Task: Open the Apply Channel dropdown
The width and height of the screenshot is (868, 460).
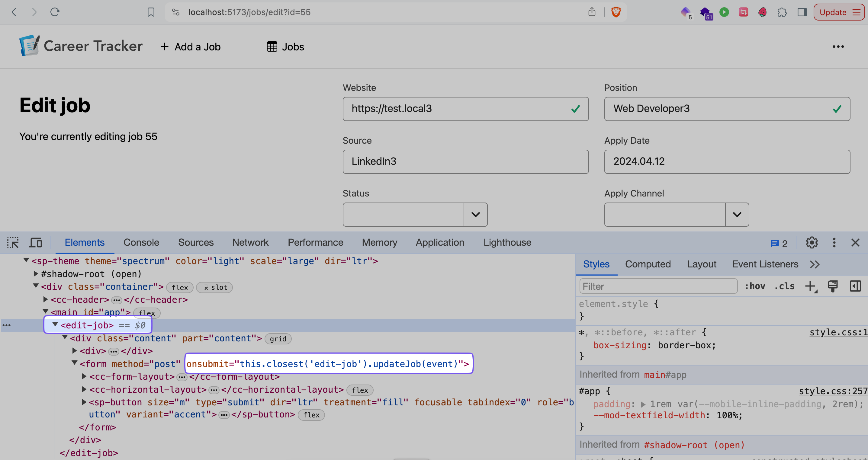Action: (x=737, y=214)
